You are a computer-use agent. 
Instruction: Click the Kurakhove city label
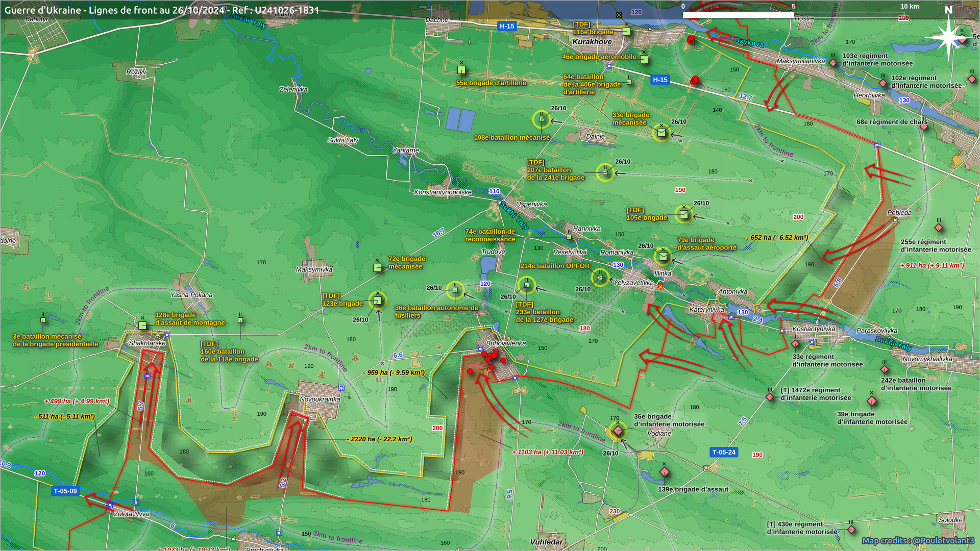coord(592,42)
